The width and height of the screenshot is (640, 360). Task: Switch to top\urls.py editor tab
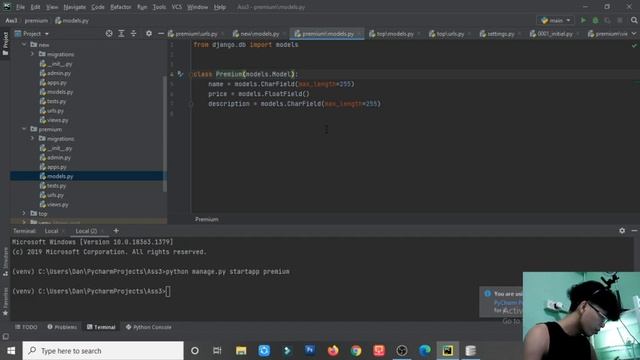(x=450, y=34)
